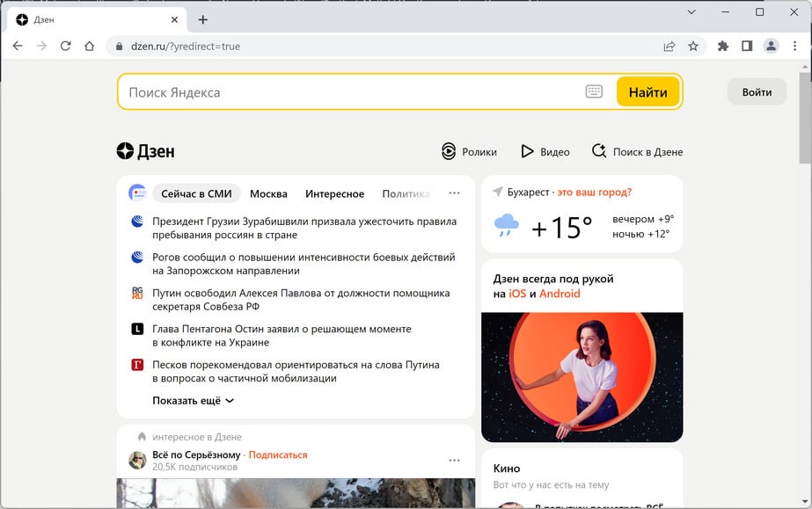Click Подписаться on Всё по Серьёзному

pyautogui.click(x=278, y=454)
